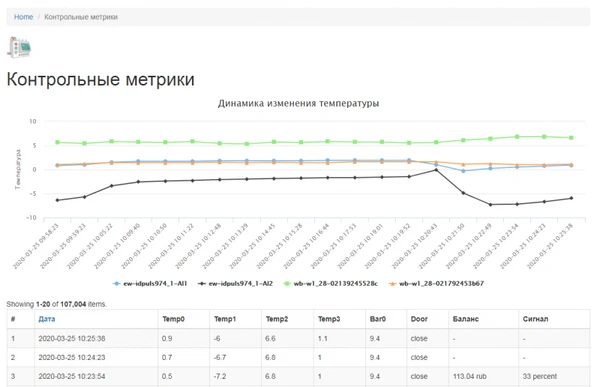Viewport: 600px width, 387px height.
Task: Click the controller device logo icon
Action: pyautogui.click(x=19, y=47)
